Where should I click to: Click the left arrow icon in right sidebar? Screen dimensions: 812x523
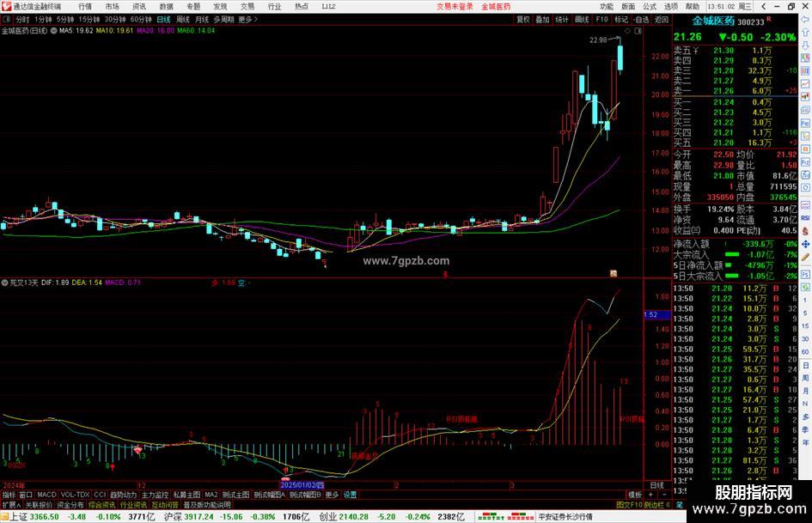pos(805,19)
